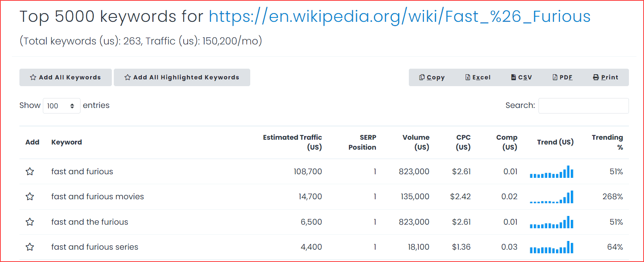Star the 'fast and furious movies' keyword
Viewport: 644px width, 262px height.
tap(30, 196)
